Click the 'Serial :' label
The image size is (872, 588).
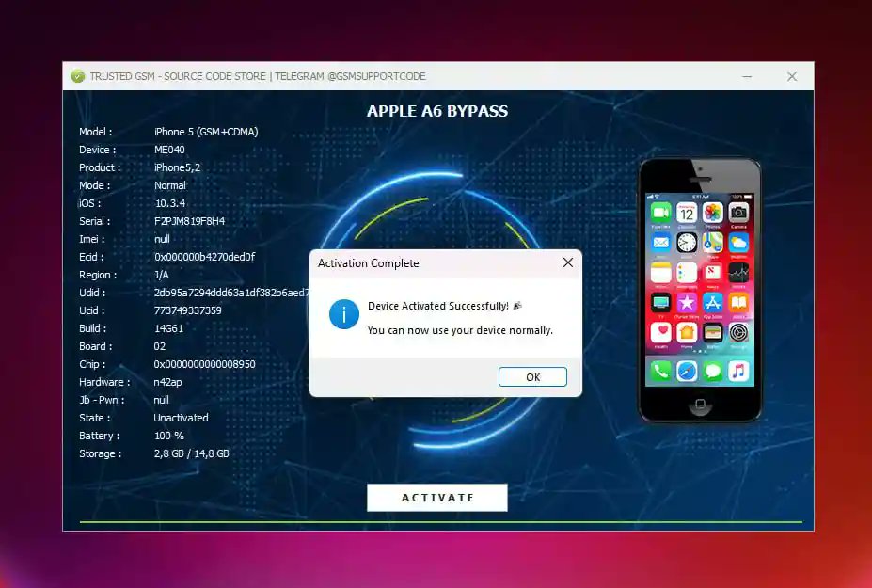point(95,221)
